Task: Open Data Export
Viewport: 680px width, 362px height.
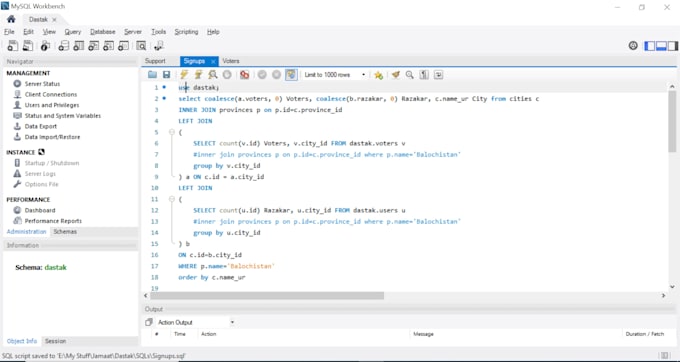Action: [x=41, y=126]
